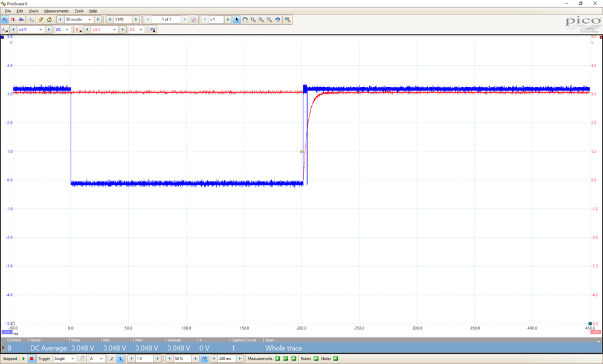Click Channel B x1.0 axis scaling button
Image resolution: width=603 pixels, height=364 pixels.
point(595,332)
